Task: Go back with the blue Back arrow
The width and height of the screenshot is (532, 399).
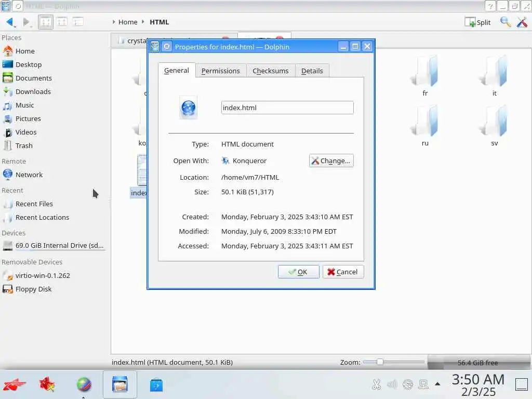Action: (9, 22)
